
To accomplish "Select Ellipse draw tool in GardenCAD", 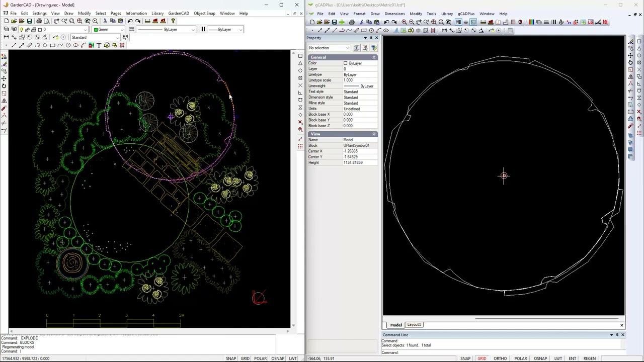I will pyautogui.click(x=75, y=45).
